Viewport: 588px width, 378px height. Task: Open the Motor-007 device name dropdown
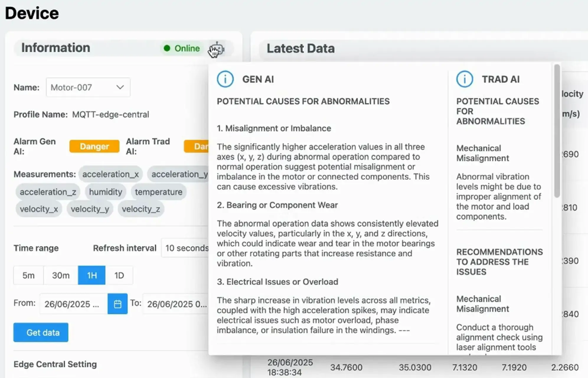pos(88,87)
